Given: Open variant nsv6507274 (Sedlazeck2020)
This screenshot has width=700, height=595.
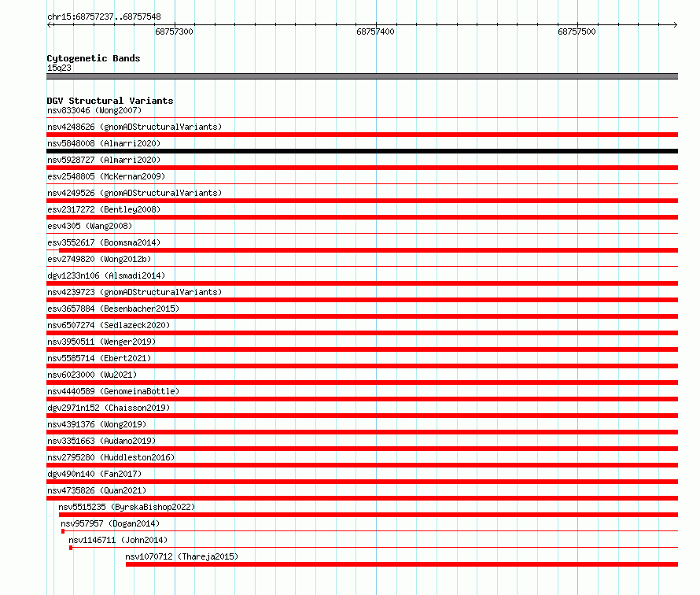Looking at the screenshot, I should pyautogui.click(x=109, y=325).
